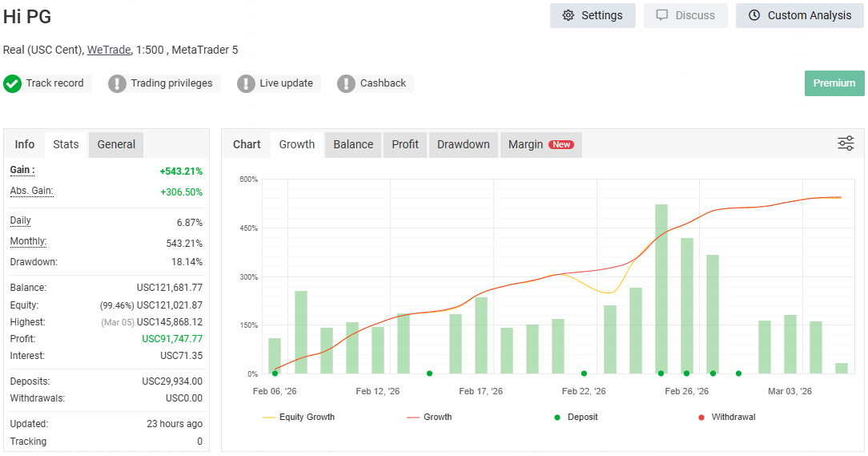The width and height of the screenshot is (868, 456).
Task: Click the green Track record checkmark icon
Action: coord(12,83)
